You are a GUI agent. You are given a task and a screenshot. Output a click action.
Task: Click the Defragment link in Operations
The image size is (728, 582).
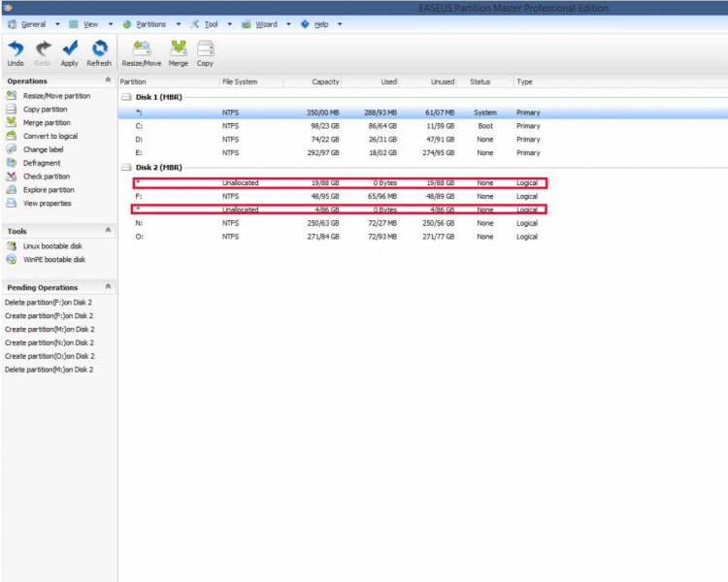pyautogui.click(x=42, y=163)
